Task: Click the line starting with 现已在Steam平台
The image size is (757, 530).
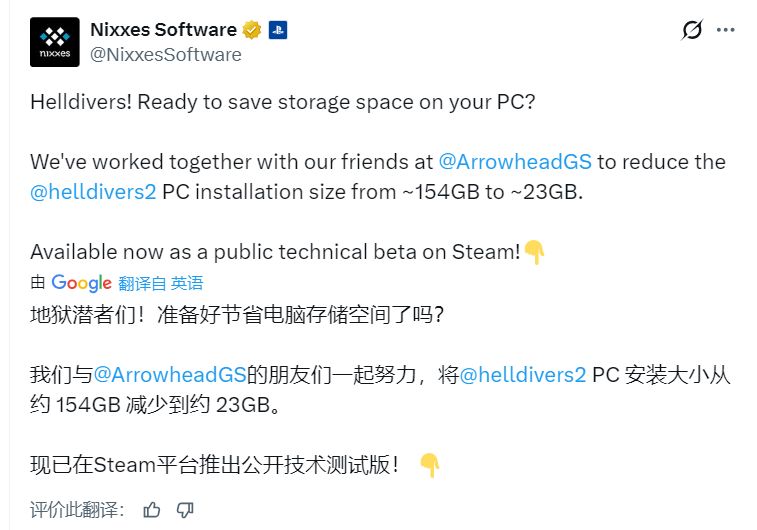Action: (x=215, y=465)
